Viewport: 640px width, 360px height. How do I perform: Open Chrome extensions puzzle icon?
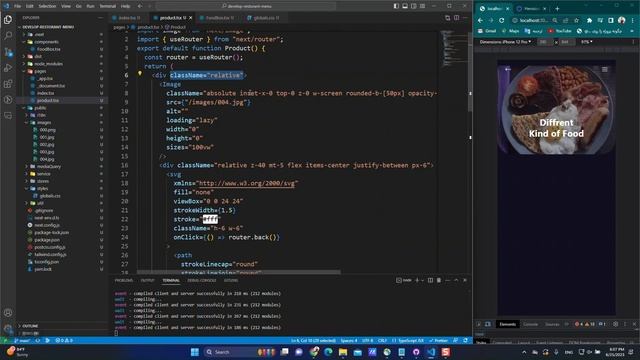(x=589, y=20)
